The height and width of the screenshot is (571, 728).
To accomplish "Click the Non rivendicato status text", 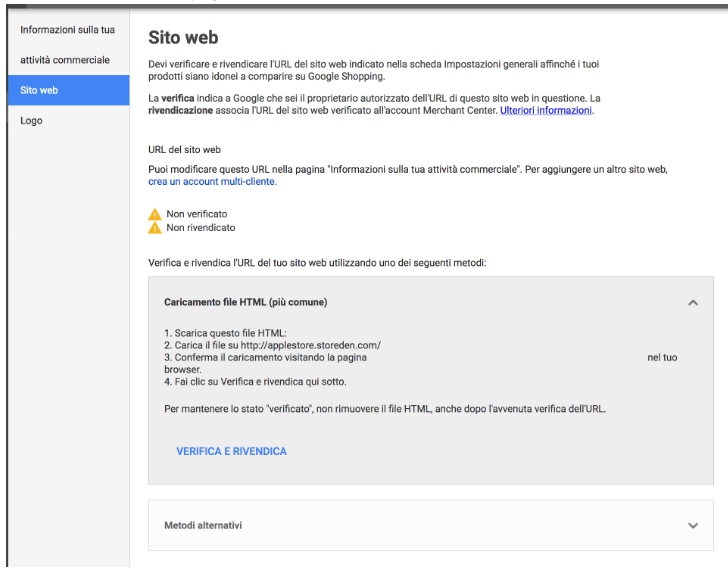I will [x=201, y=228].
